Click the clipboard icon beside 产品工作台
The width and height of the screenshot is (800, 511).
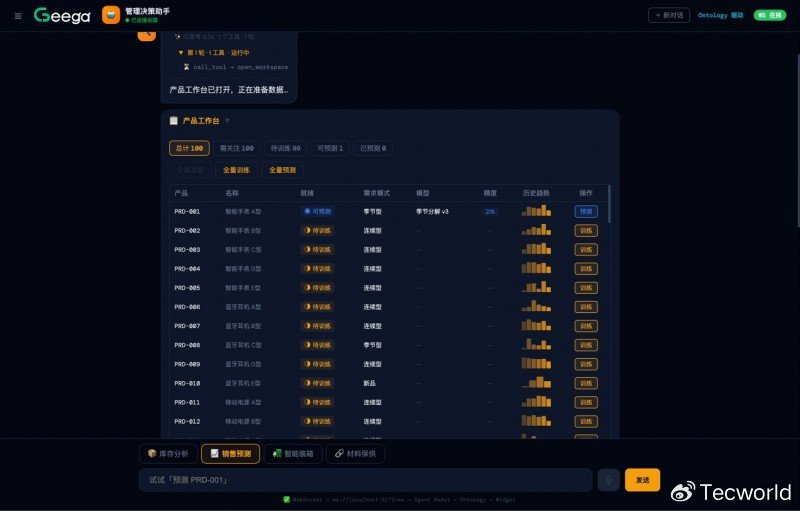click(x=173, y=120)
